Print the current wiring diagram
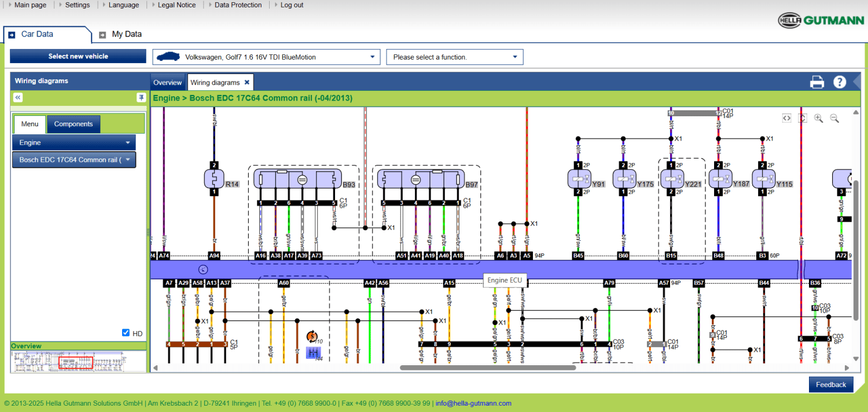Viewport: 868px width, 412px height. tap(816, 82)
